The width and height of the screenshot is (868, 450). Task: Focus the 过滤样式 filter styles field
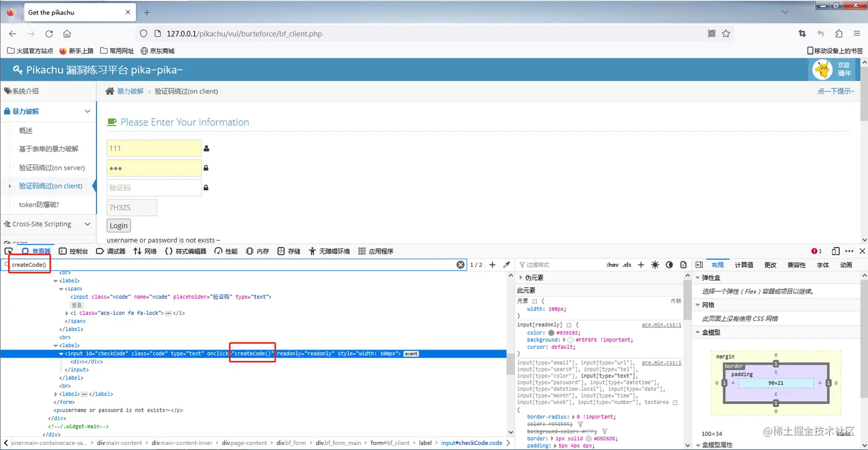point(560,265)
